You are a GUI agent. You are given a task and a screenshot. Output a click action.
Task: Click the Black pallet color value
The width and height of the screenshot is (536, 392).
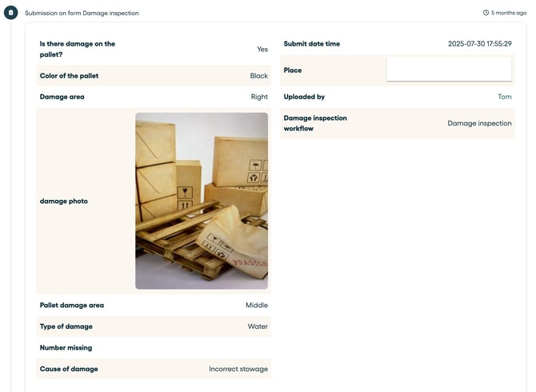coord(258,76)
